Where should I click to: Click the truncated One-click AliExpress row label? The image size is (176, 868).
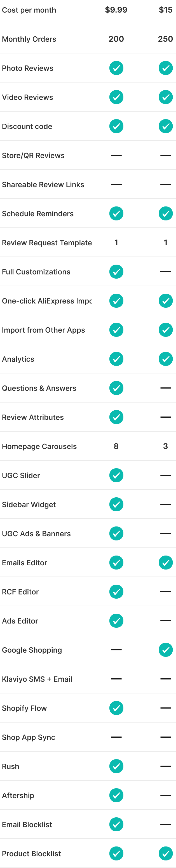tap(47, 301)
